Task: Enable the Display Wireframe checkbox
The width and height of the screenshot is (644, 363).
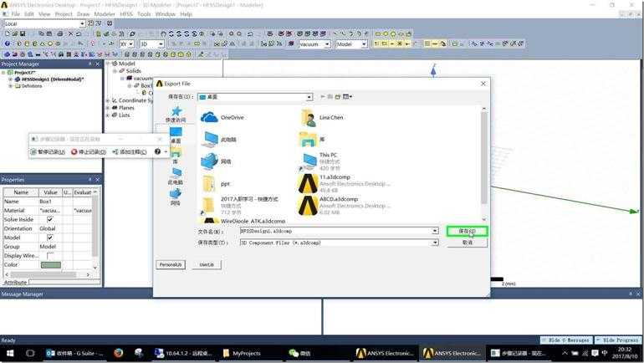Action: point(50,256)
